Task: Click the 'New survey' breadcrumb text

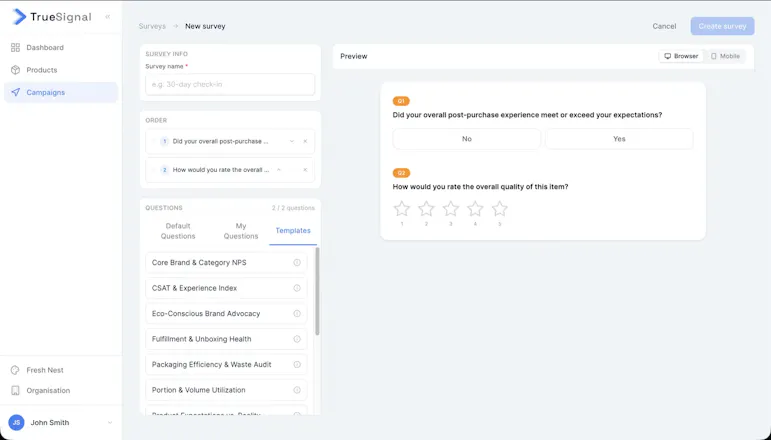Action: tap(205, 26)
